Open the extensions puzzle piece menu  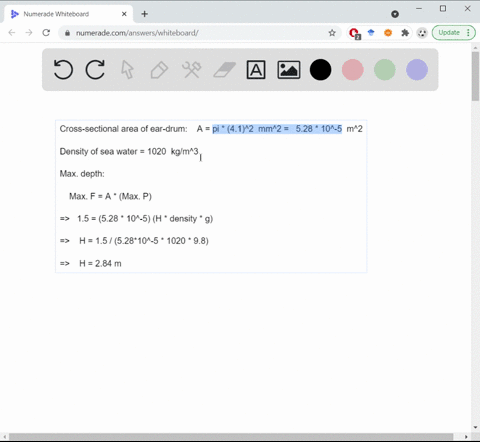coord(405,33)
